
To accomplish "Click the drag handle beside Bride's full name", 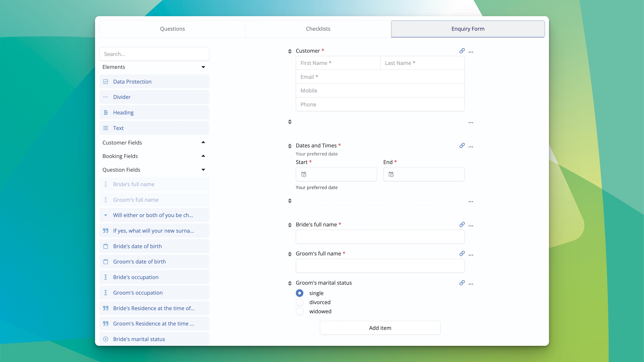I will 289,225.
